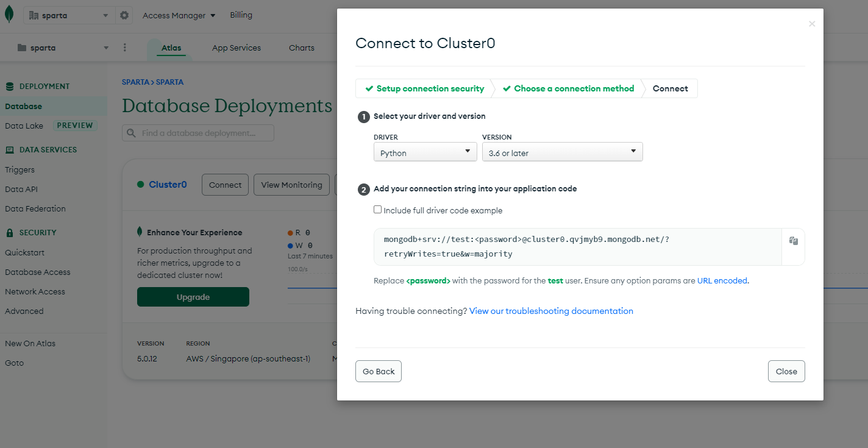868x448 pixels.
Task: Open View our troubleshooting documentation link
Action: click(x=551, y=311)
